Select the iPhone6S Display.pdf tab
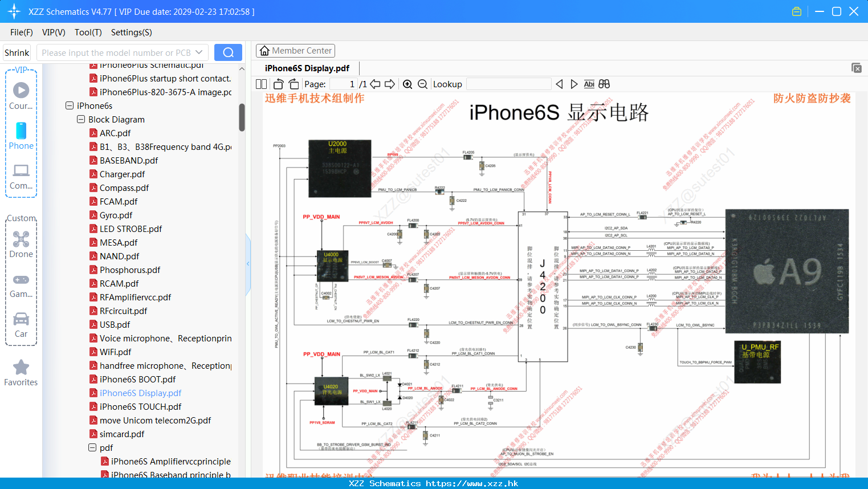 (x=307, y=68)
